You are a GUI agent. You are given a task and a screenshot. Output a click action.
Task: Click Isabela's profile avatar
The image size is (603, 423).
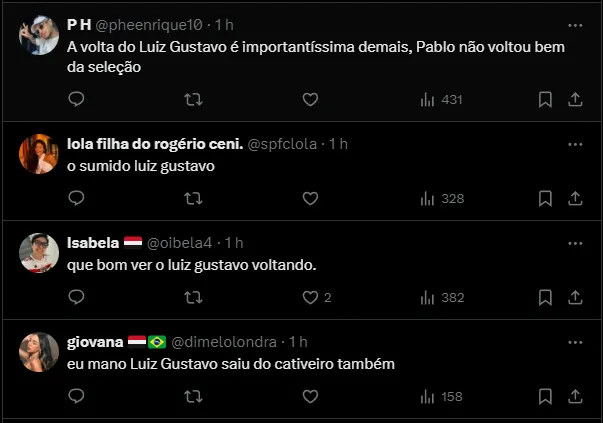[39, 253]
